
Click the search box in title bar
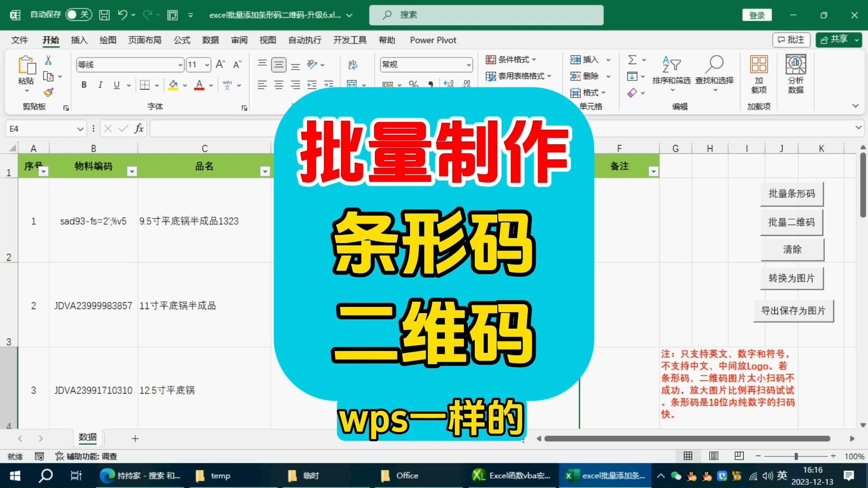coord(486,15)
